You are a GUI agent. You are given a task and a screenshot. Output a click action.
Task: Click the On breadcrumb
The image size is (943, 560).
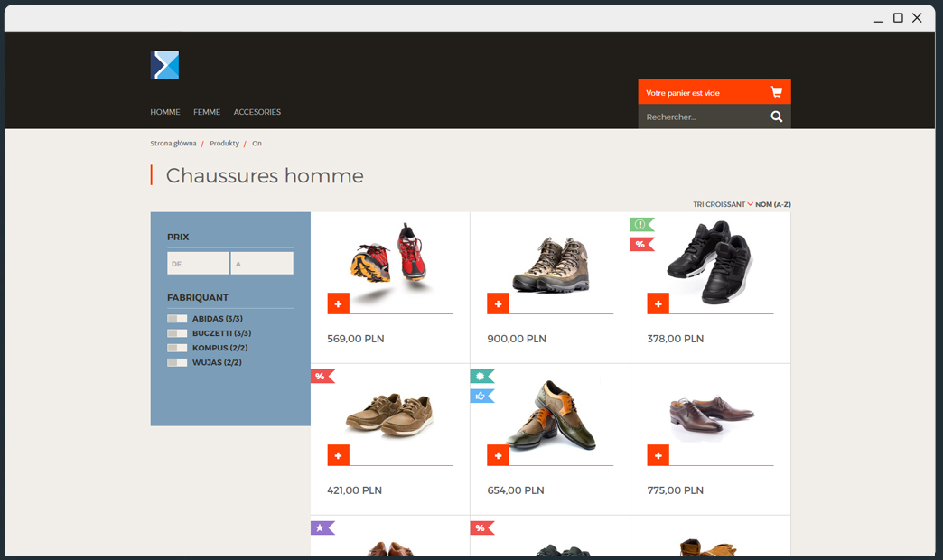pyautogui.click(x=257, y=143)
